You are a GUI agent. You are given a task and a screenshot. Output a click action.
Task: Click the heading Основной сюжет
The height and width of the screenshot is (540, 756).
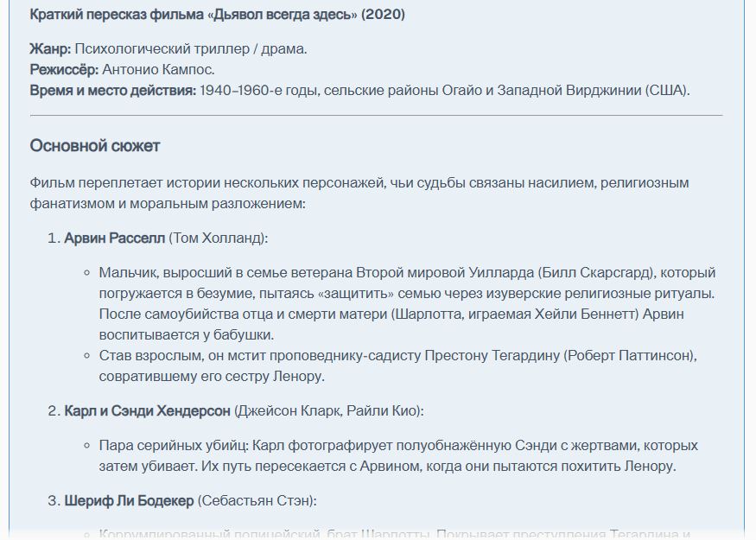[x=95, y=146]
